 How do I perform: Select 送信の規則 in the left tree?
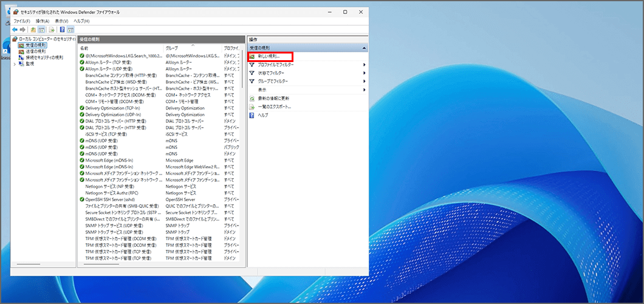35,51
